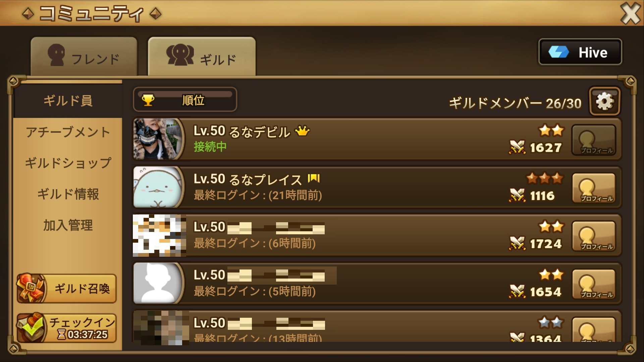Close the コミュニティ window

[x=630, y=13]
